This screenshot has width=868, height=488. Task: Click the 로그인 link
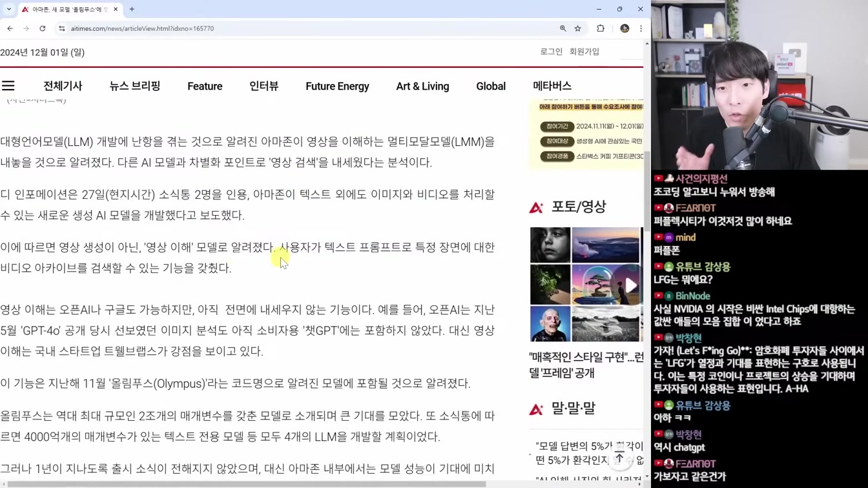tap(551, 52)
